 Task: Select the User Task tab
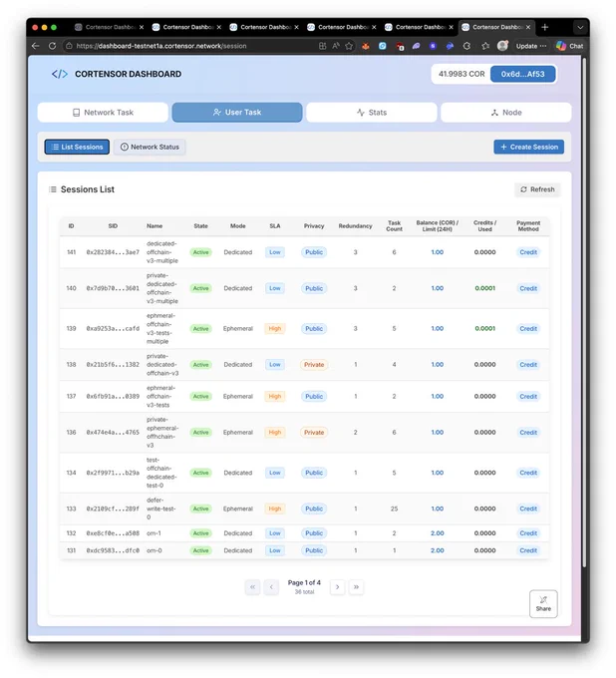click(x=237, y=113)
